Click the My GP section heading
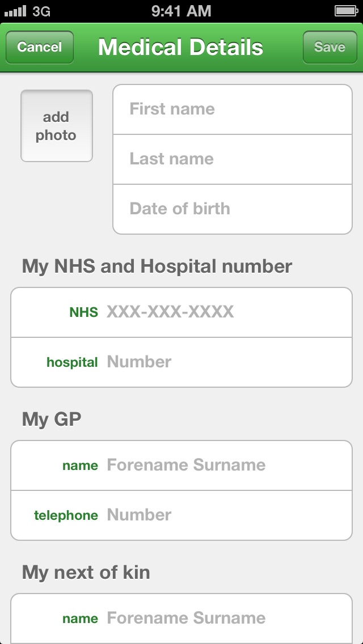 point(52,420)
